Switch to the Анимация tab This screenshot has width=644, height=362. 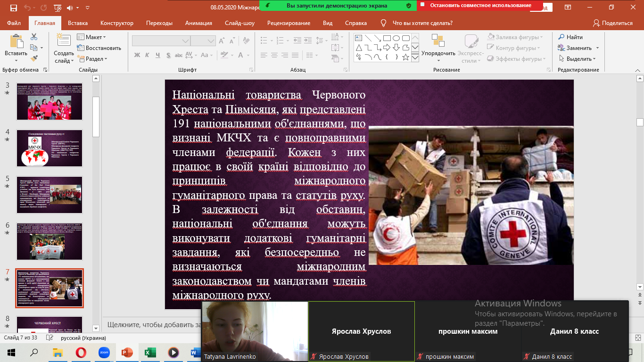tap(198, 23)
